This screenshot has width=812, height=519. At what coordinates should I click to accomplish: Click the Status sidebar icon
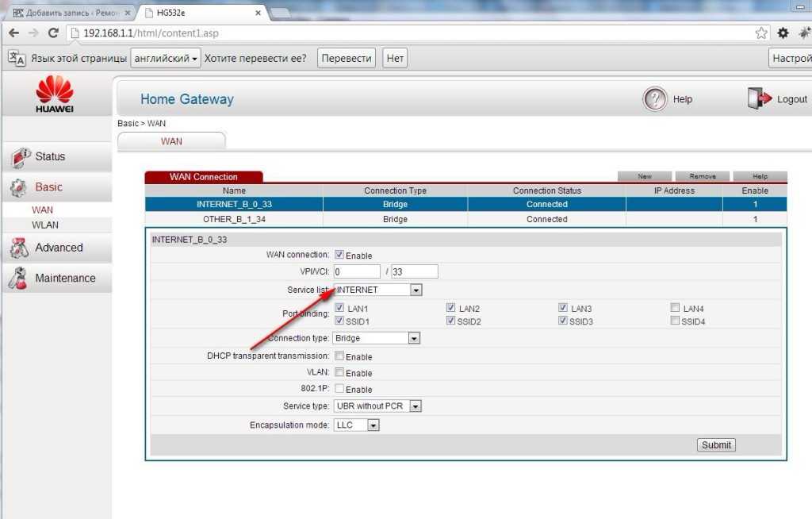tap(21, 157)
